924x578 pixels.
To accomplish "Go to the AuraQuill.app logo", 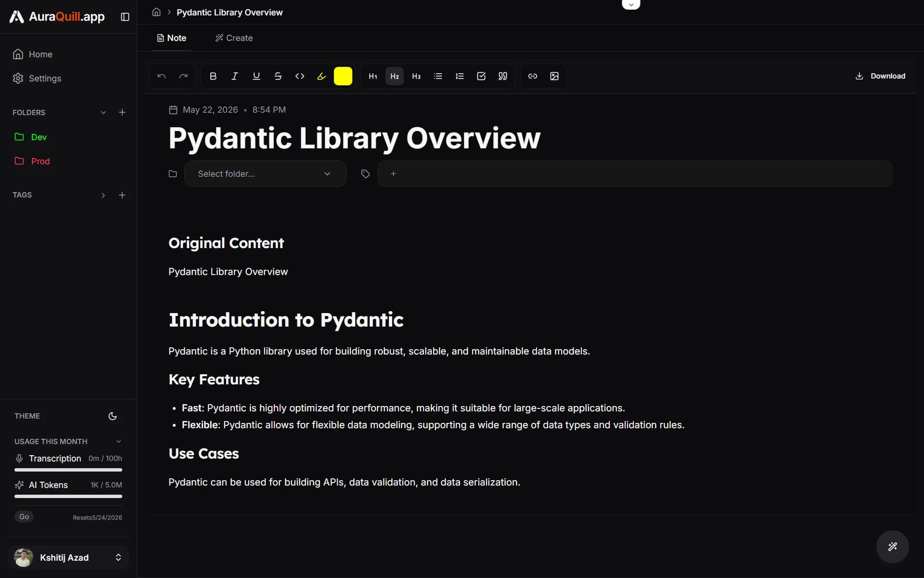I will pos(57,17).
